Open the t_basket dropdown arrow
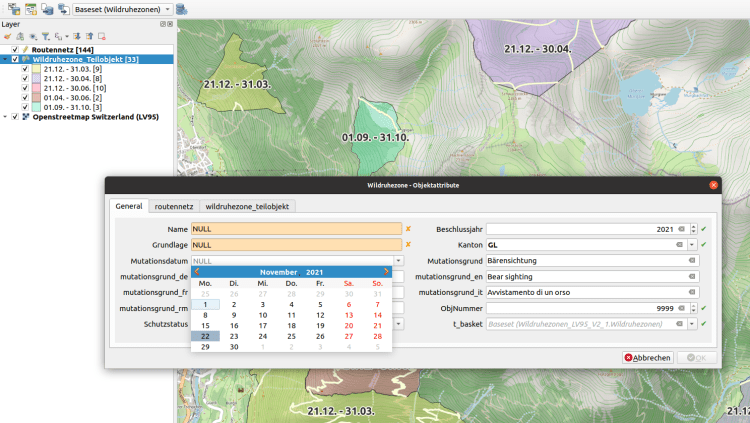Screen dimensions: 750x423 (x=692, y=324)
